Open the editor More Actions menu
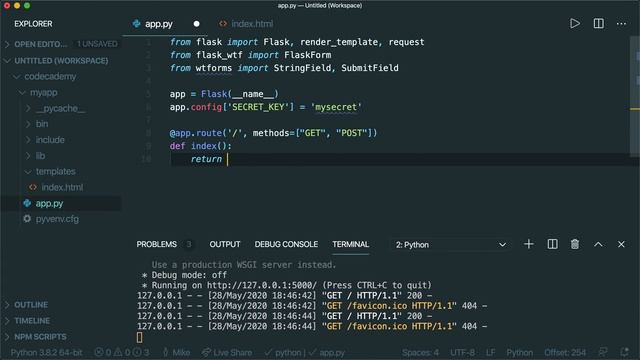This screenshot has height=360, width=640. coord(621,24)
